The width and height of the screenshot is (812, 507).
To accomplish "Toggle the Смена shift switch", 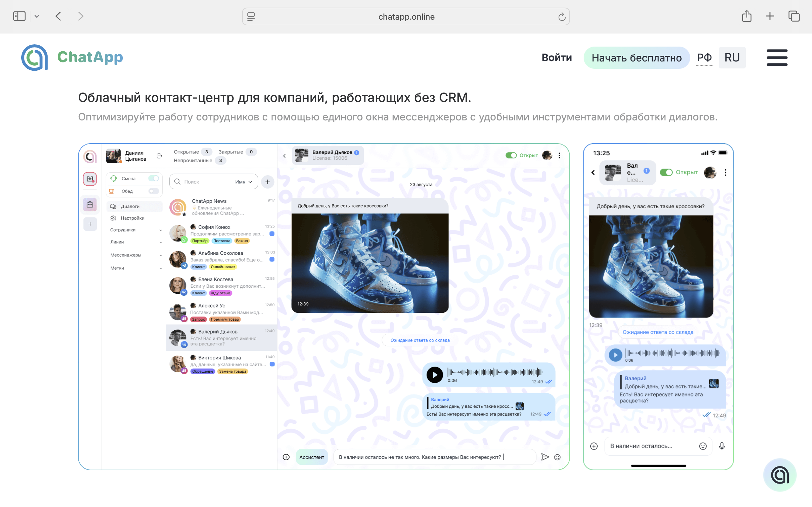I will [x=153, y=178].
